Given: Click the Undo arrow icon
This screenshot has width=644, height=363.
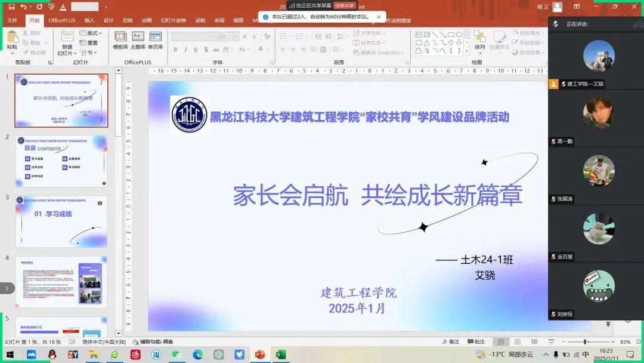Looking at the screenshot, I should coord(24,7).
